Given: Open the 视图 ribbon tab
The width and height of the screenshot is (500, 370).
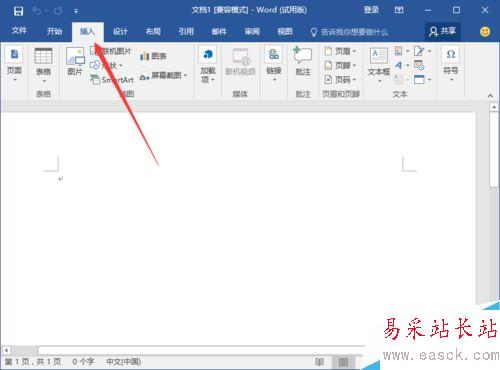Looking at the screenshot, I should point(285,32).
